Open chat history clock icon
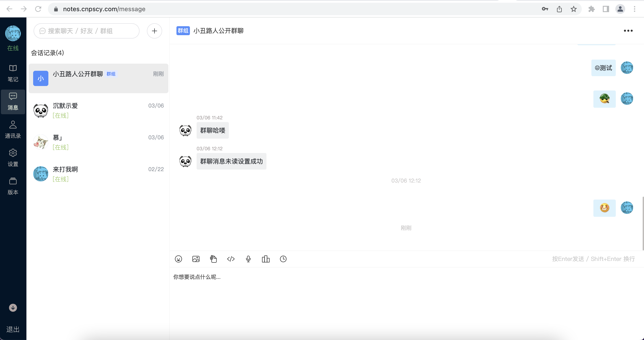The image size is (644, 340). point(283,259)
